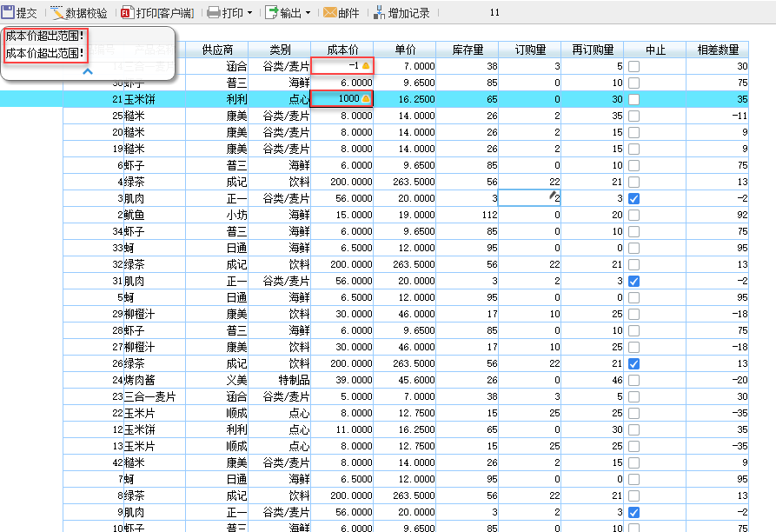Image resolution: width=776 pixels, height=532 pixels.
Task: Click the 打印[客户端] PDF icon
Action: (x=128, y=12)
